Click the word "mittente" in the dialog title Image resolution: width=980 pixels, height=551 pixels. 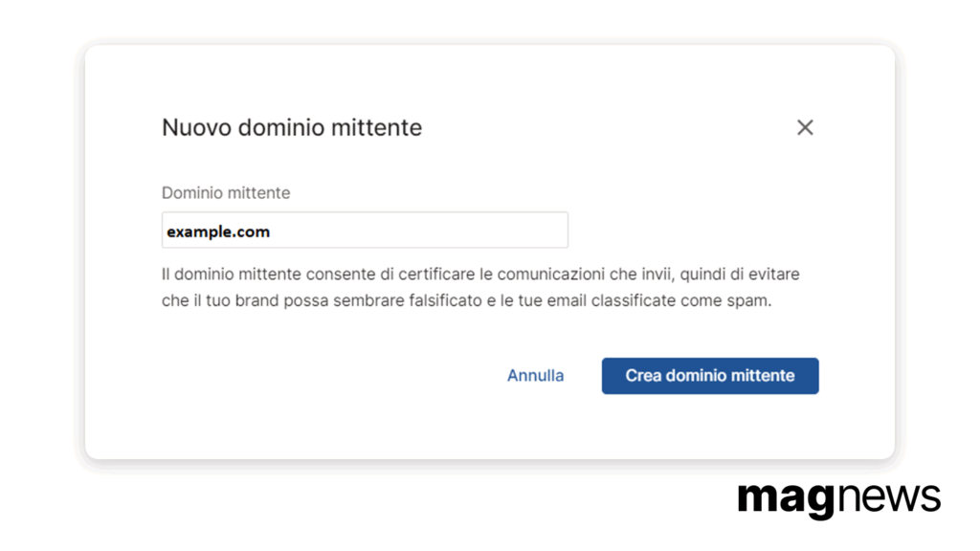pyautogui.click(x=376, y=127)
